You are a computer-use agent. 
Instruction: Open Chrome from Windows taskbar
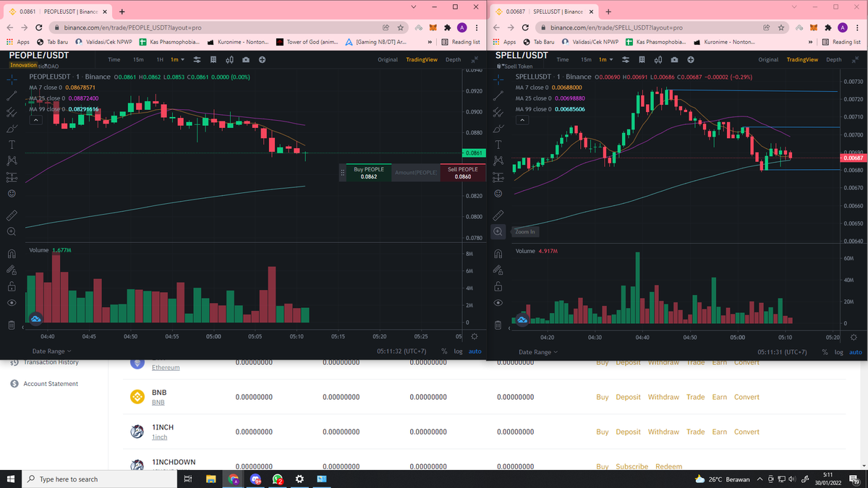(x=233, y=479)
